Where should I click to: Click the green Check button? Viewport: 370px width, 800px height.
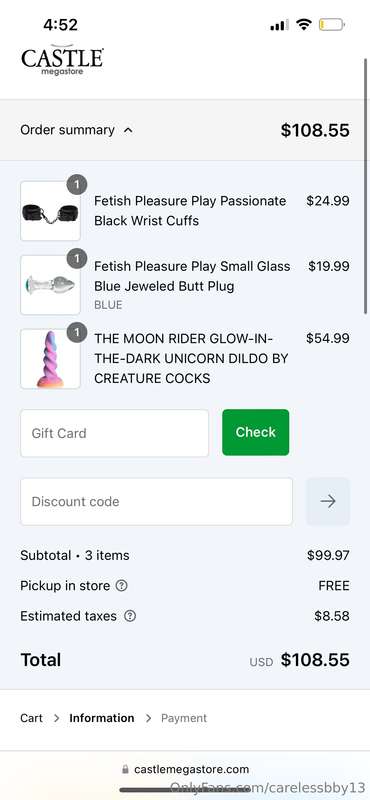255,432
